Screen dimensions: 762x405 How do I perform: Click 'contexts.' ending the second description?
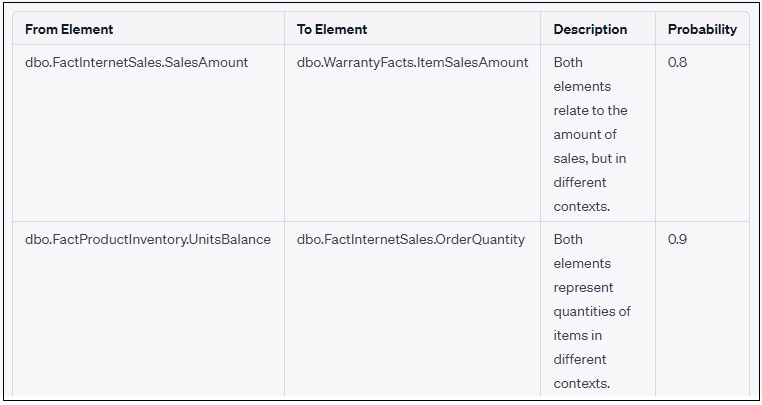click(x=582, y=383)
